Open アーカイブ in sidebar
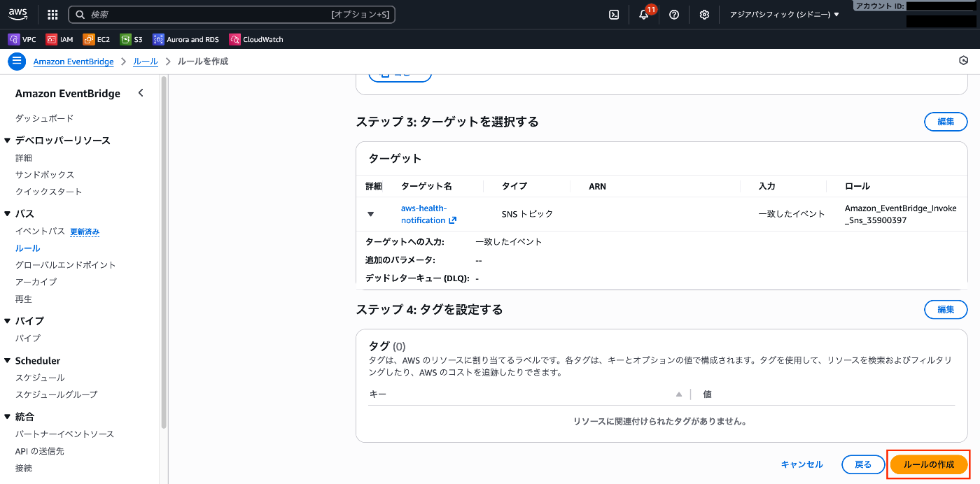Image resolution: width=980 pixels, height=484 pixels. pos(36,282)
